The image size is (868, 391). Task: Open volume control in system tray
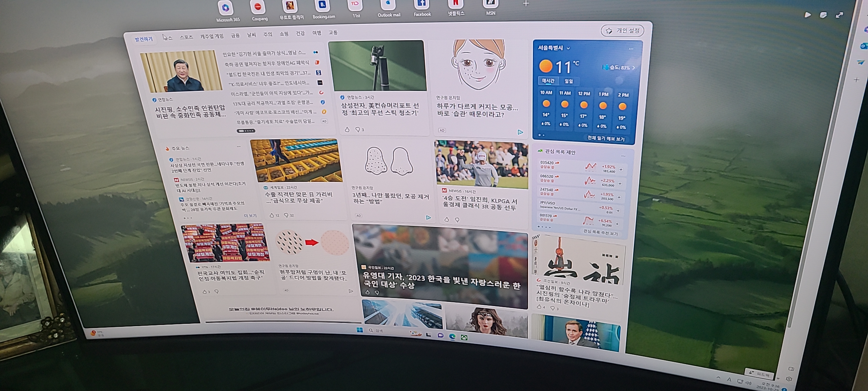[x=748, y=383]
